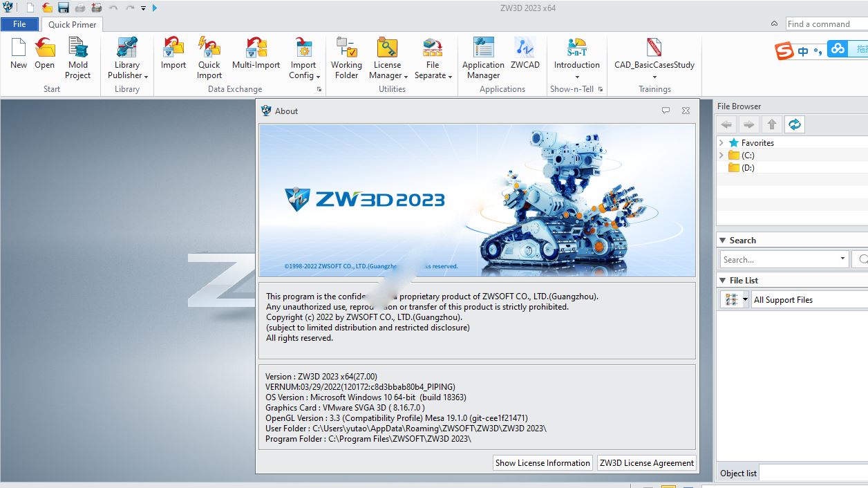
Task: Open Import Config settings
Action: click(303, 59)
